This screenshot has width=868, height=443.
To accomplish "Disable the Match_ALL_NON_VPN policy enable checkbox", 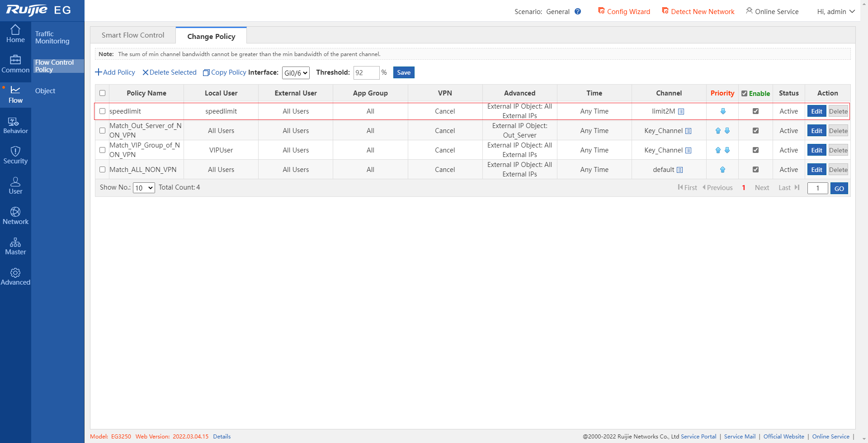I will click(755, 170).
